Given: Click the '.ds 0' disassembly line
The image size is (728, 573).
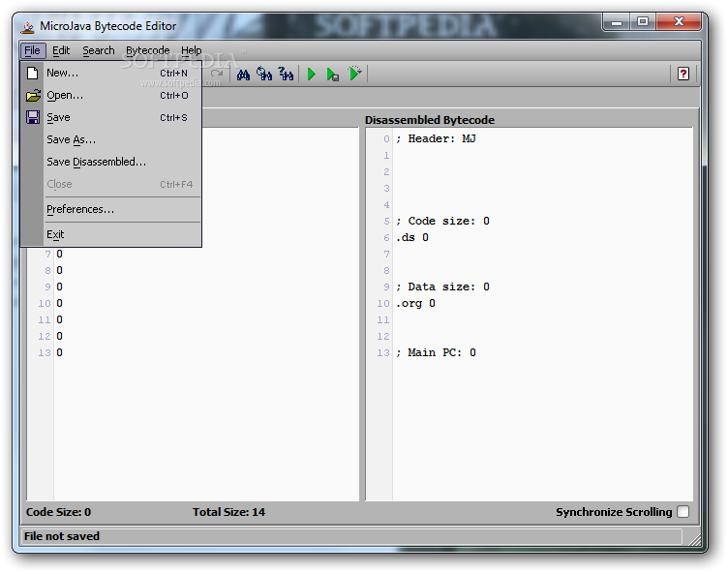Looking at the screenshot, I should tap(412, 238).
